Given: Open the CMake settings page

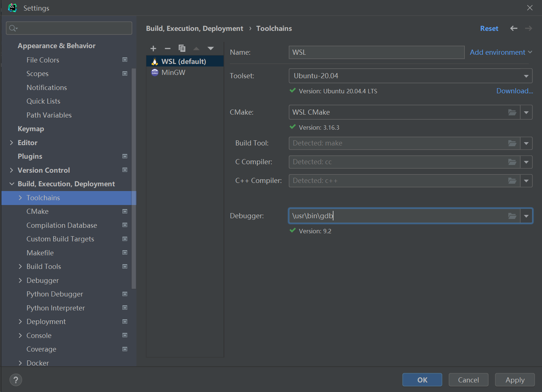Looking at the screenshot, I should (x=38, y=211).
